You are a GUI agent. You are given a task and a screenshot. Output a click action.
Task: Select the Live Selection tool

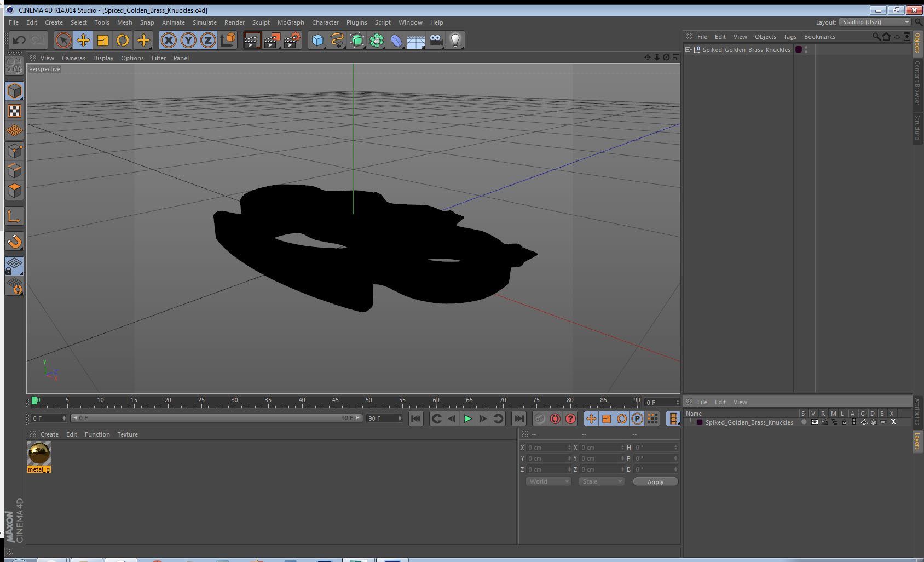(63, 40)
